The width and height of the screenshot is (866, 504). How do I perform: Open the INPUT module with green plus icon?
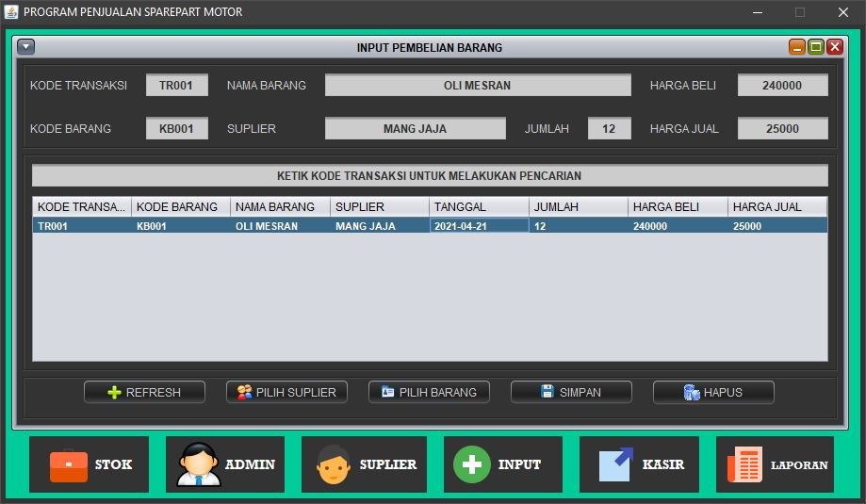coord(502,464)
